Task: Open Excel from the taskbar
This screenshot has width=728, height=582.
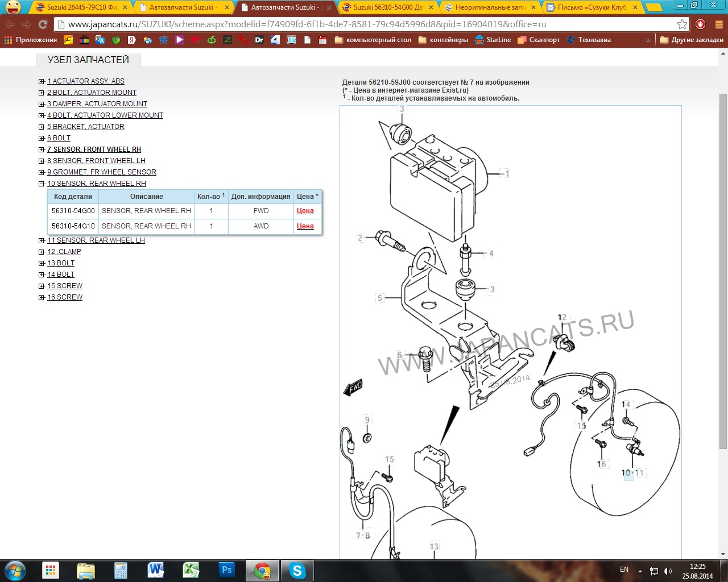Action: click(x=191, y=570)
